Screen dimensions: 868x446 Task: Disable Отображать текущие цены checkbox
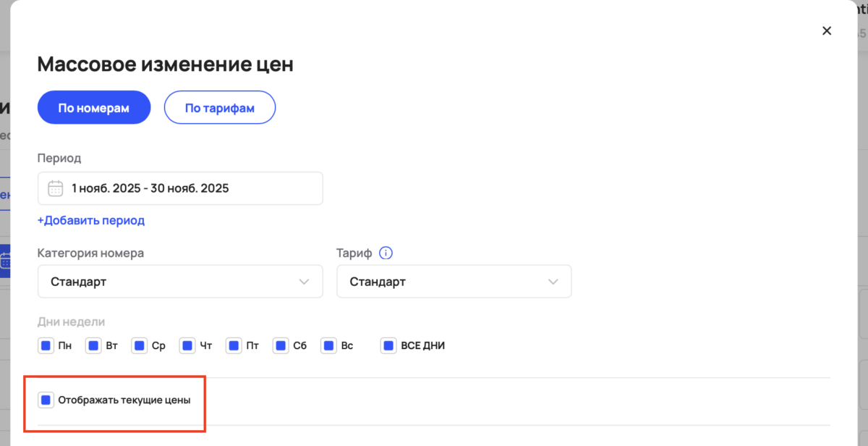click(x=46, y=400)
